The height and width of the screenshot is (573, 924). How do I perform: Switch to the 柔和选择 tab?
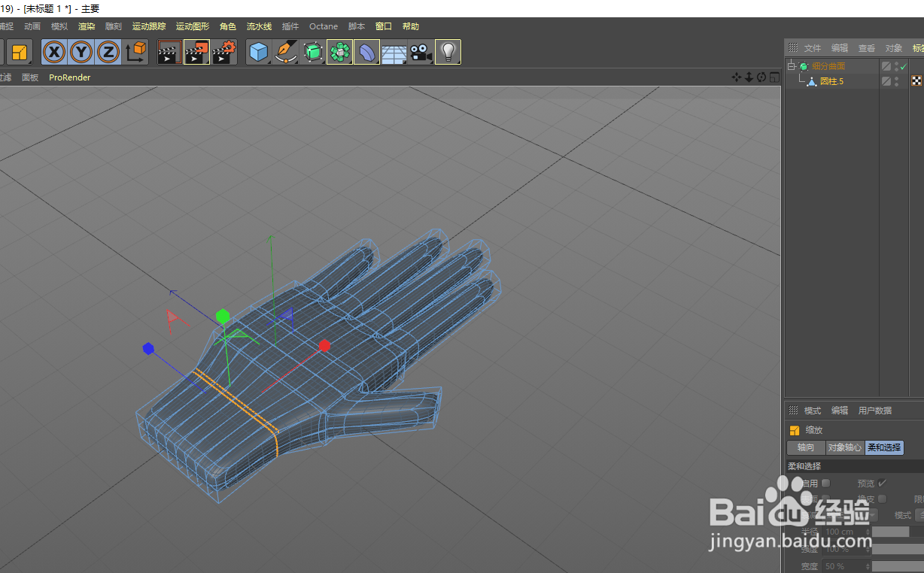tap(884, 447)
